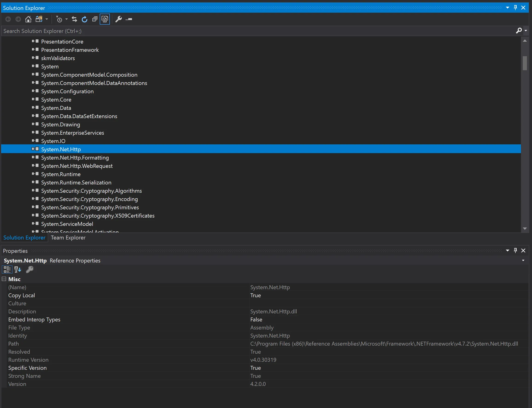Switch Properties to Alphabetical sort
The image size is (532, 408).
coord(18,269)
